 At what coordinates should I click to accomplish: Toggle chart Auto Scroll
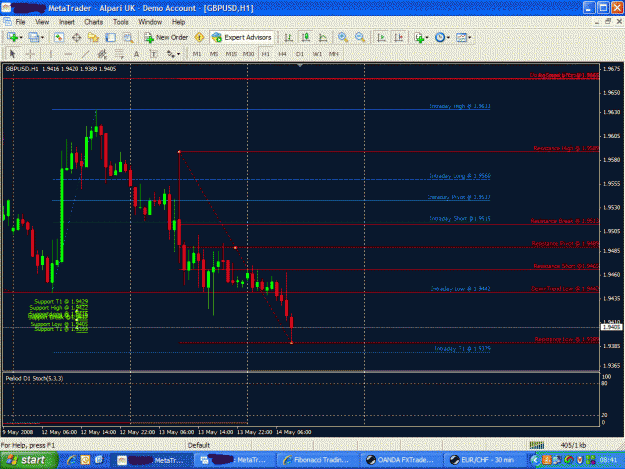point(381,37)
